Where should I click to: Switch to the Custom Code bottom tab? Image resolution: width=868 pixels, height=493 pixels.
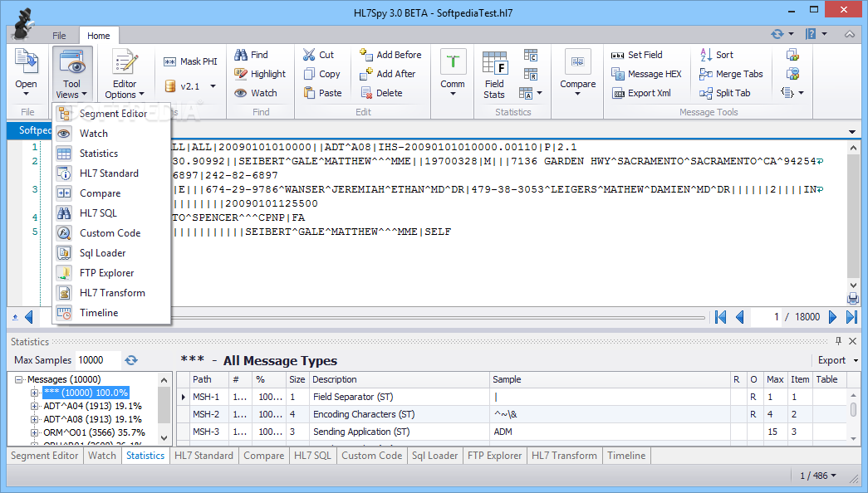(x=371, y=456)
